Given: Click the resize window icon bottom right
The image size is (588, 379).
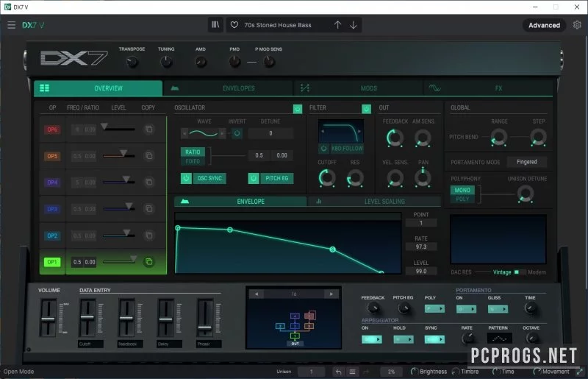Looking at the screenshot, I should point(580,372).
